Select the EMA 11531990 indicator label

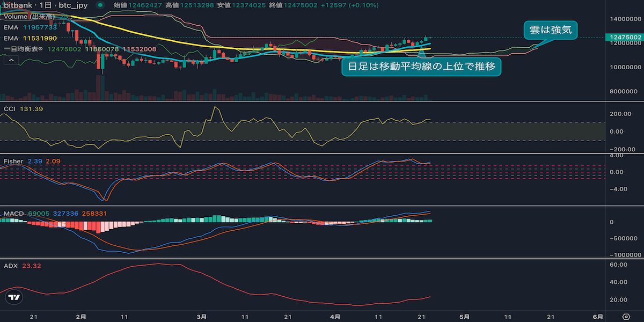pos(31,38)
